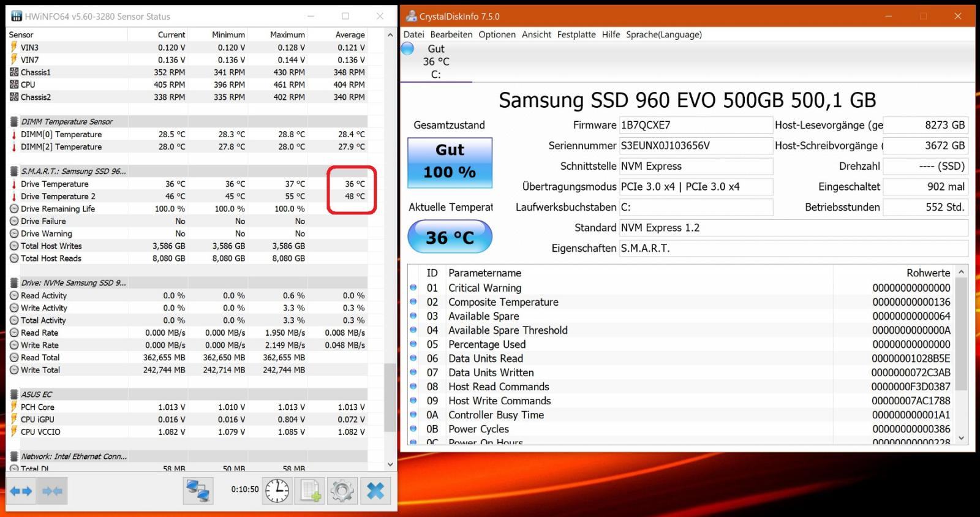Click the blue dot beside Critical Warning

(413, 288)
